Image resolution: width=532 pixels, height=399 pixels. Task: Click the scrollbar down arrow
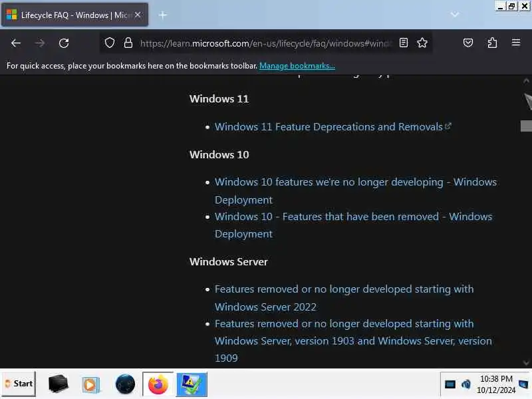point(526,362)
